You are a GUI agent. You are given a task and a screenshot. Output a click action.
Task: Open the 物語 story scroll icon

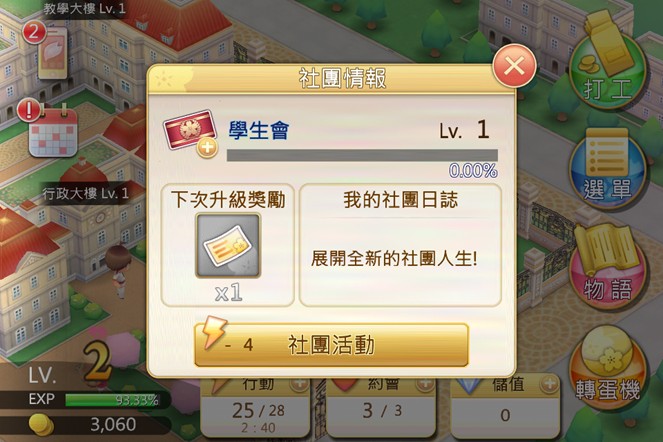click(x=608, y=266)
